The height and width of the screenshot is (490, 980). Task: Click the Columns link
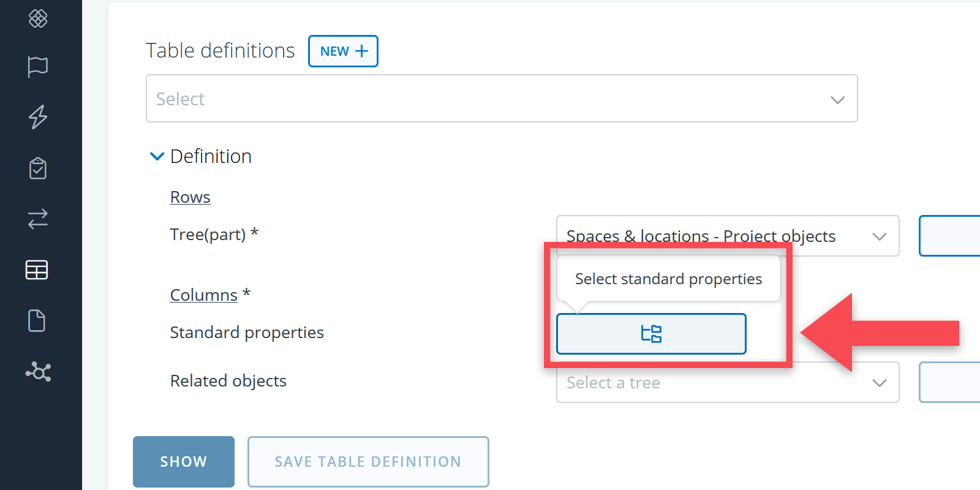click(x=203, y=295)
